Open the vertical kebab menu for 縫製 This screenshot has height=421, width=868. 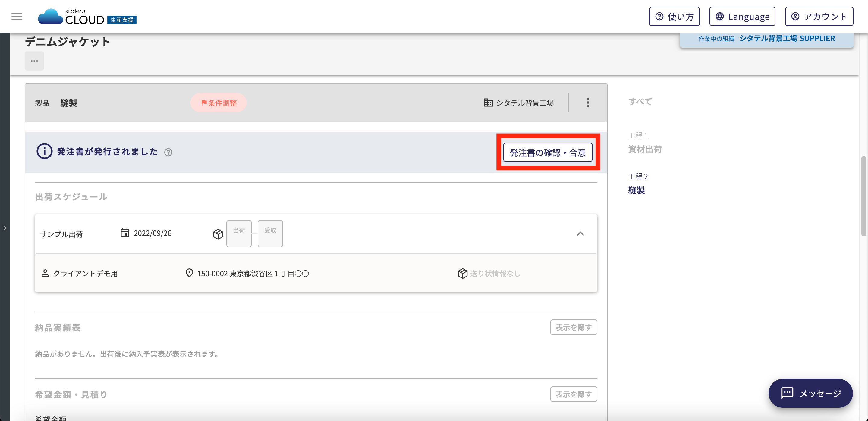pyautogui.click(x=588, y=103)
